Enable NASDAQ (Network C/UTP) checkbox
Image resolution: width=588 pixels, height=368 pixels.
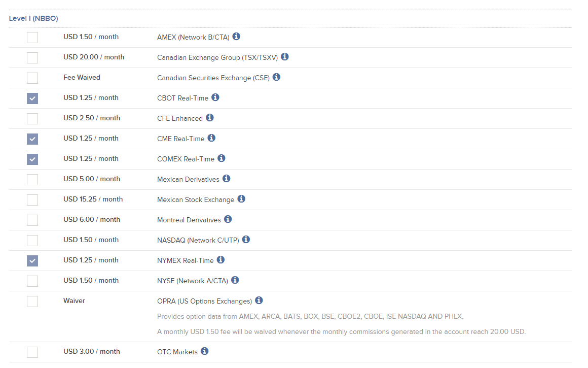(x=32, y=240)
